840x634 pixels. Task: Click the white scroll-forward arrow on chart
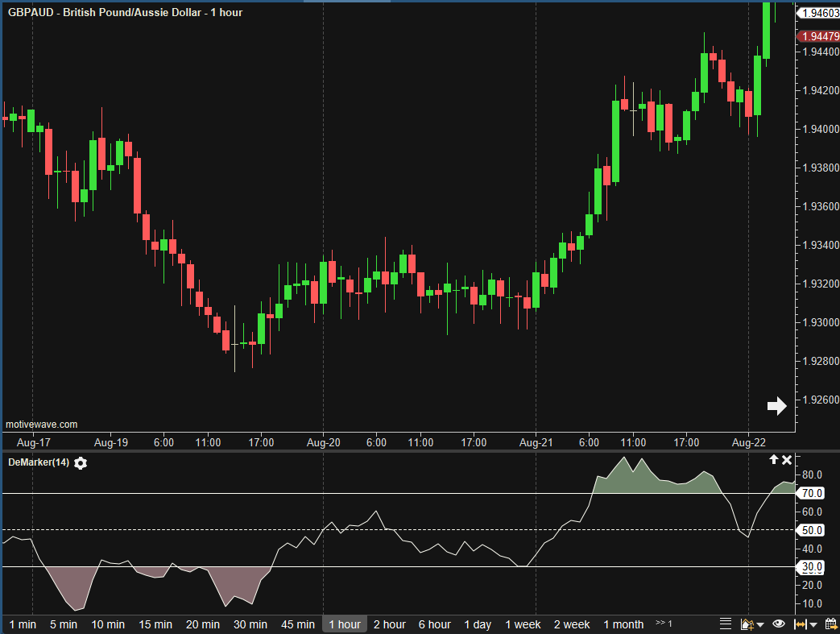tap(776, 406)
